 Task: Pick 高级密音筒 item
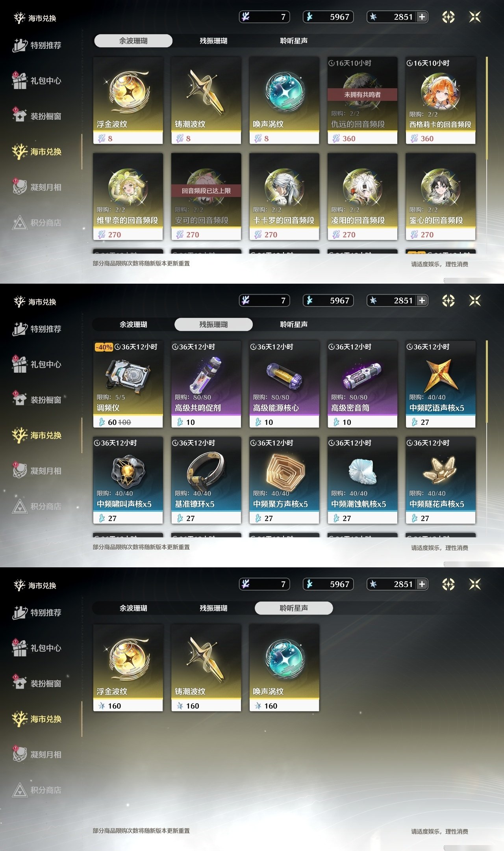tap(362, 384)
